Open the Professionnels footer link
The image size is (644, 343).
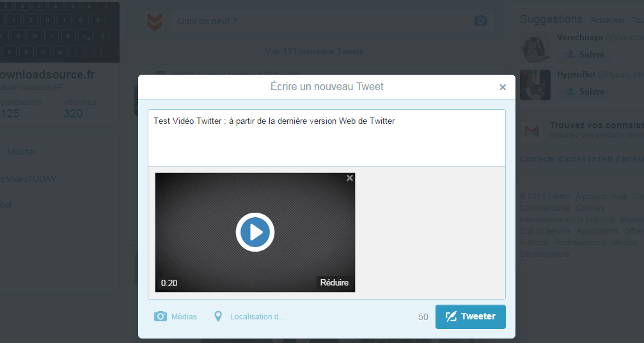click(x=581, y=243)
